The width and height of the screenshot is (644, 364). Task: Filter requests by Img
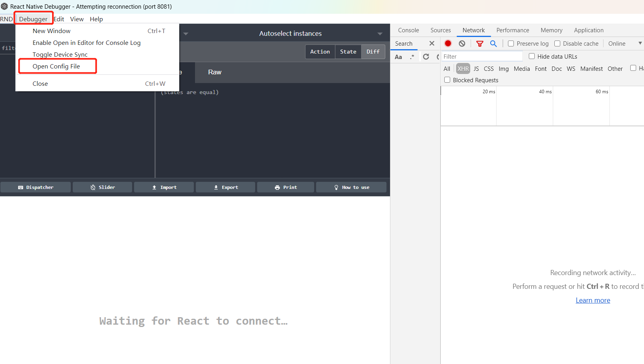coord(504,68)
